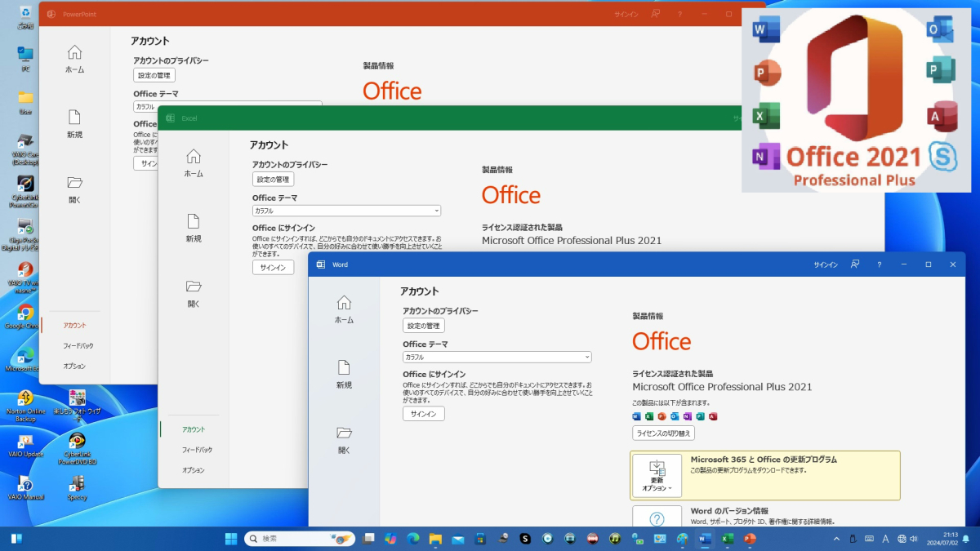Select Account (アカウント) in Excel sidebar
The height and width of the screenshot is (551, 980).
[x=194, y=429]
